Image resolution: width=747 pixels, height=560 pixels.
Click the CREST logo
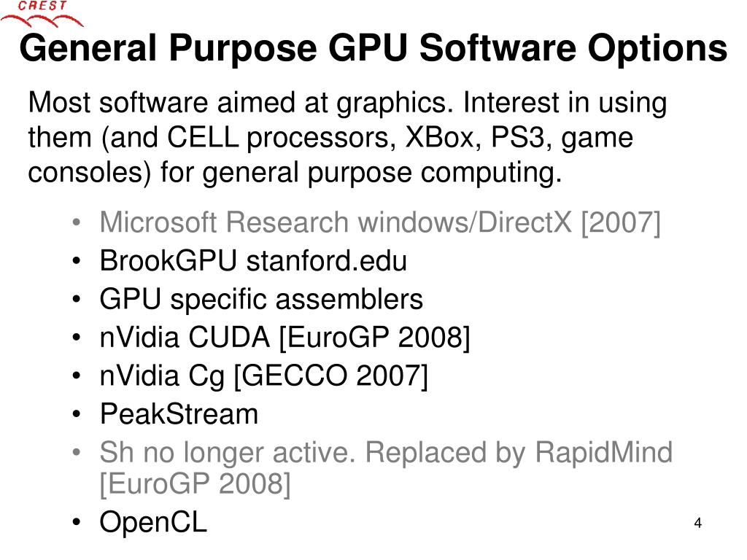[42, 13]
